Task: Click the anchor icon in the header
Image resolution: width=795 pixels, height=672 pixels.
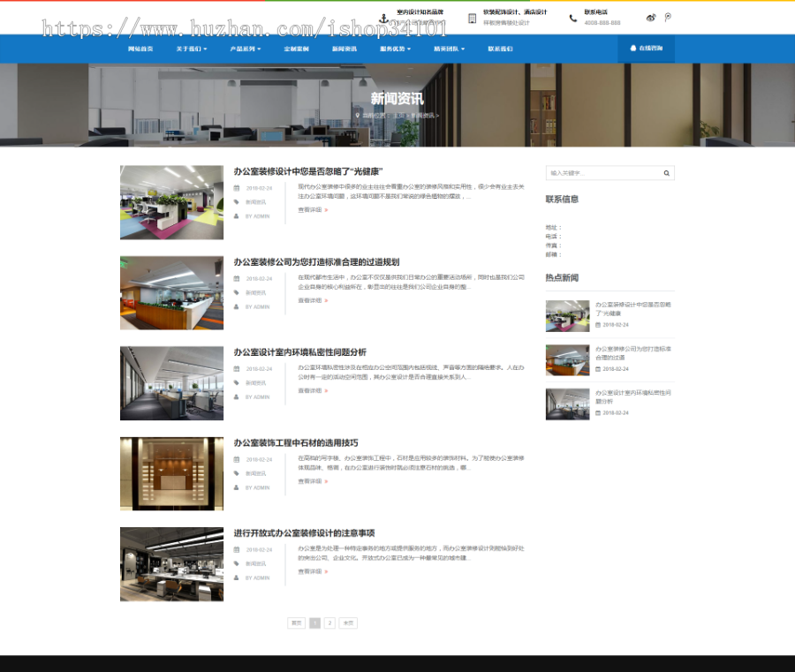Action: (x=384, y=19)
